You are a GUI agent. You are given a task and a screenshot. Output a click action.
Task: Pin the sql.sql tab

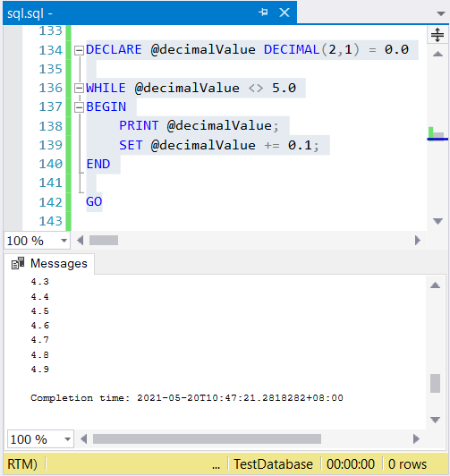[x=263, y=13]
